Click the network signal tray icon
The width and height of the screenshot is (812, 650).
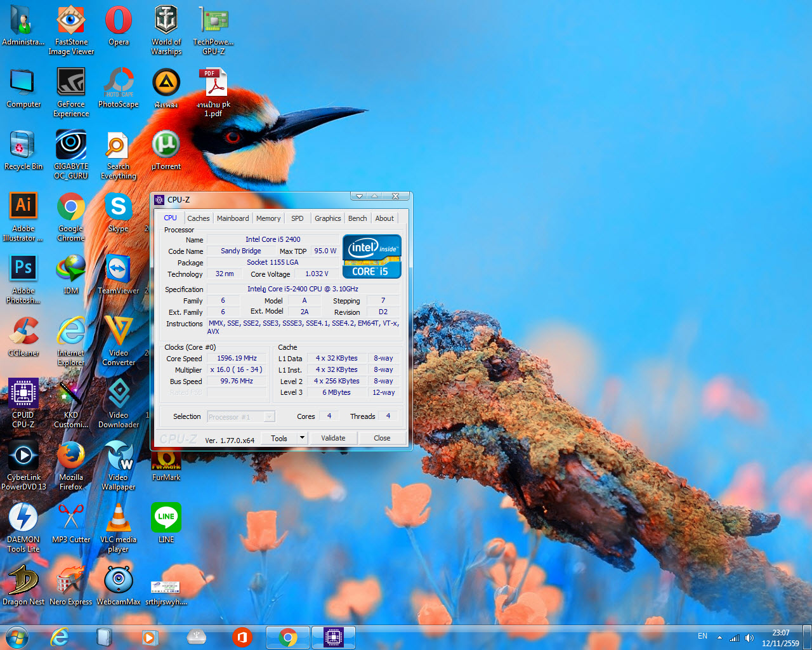point(735,637)
